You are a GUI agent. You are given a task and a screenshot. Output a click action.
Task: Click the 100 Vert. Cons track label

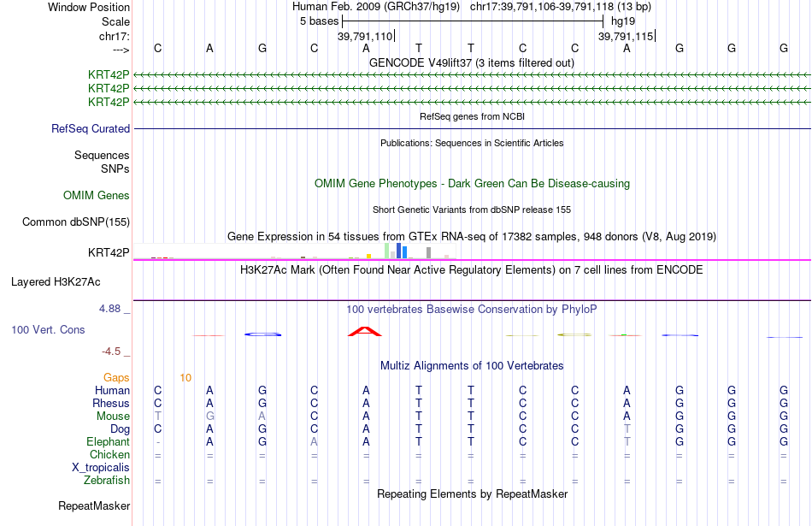(48, 329)
